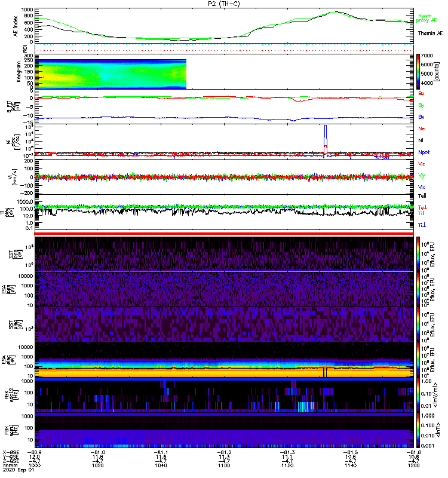Click the [counts] color bar label
The width and height of the screenshot is (448, 478).
[x=437, y=72]
